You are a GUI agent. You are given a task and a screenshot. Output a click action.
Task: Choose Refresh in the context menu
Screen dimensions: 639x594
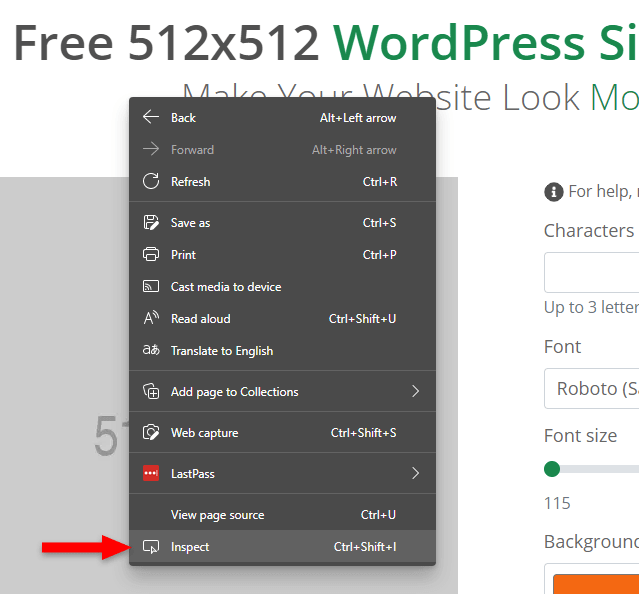click(x=282, y=182)
